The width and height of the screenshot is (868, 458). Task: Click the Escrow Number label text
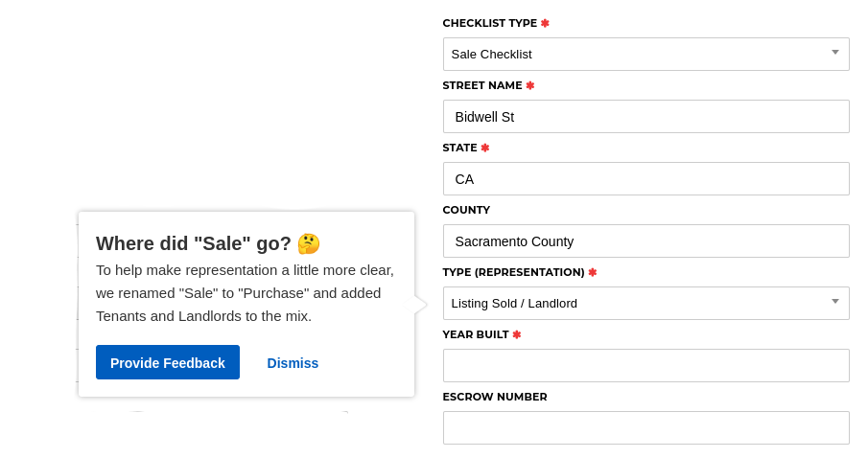495,397
